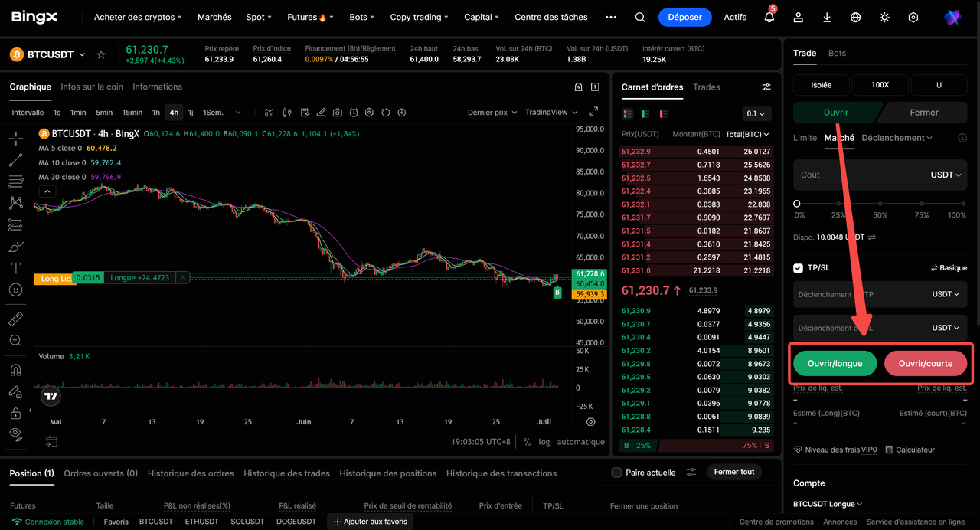The image size is (980, 530).
Task: Open notifications bell with 5 badge
Action: (x=769, y=17)
